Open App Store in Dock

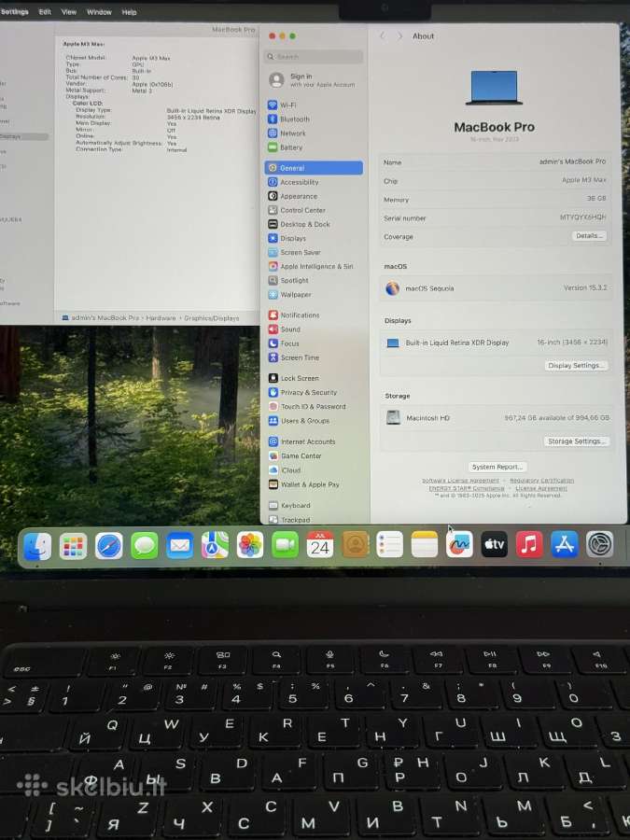pos(564,544)
